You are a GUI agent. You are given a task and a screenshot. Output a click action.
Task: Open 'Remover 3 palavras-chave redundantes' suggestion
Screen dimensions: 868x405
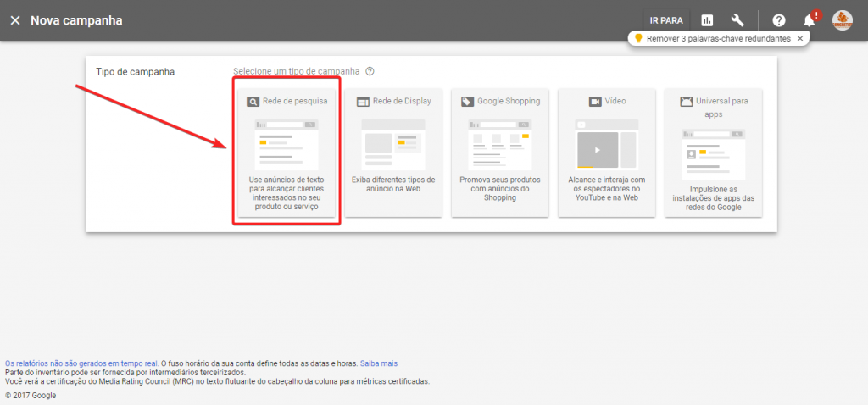click(719, 39)
